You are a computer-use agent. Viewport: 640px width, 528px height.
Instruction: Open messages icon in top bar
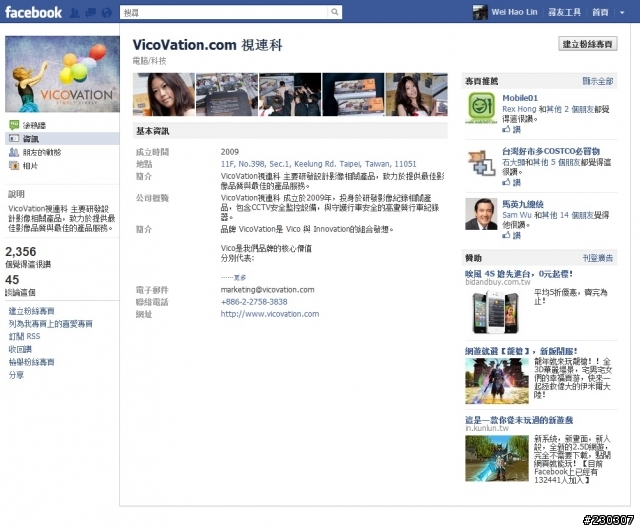tap(90, 13)
